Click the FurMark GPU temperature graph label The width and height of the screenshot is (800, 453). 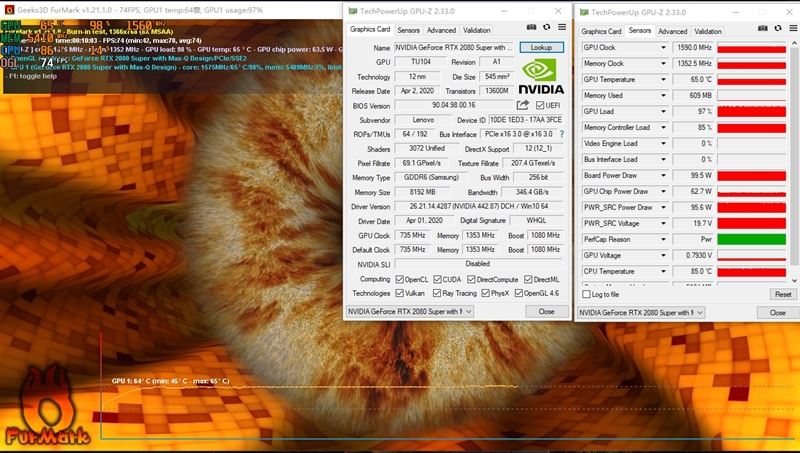tap(170, 381)
